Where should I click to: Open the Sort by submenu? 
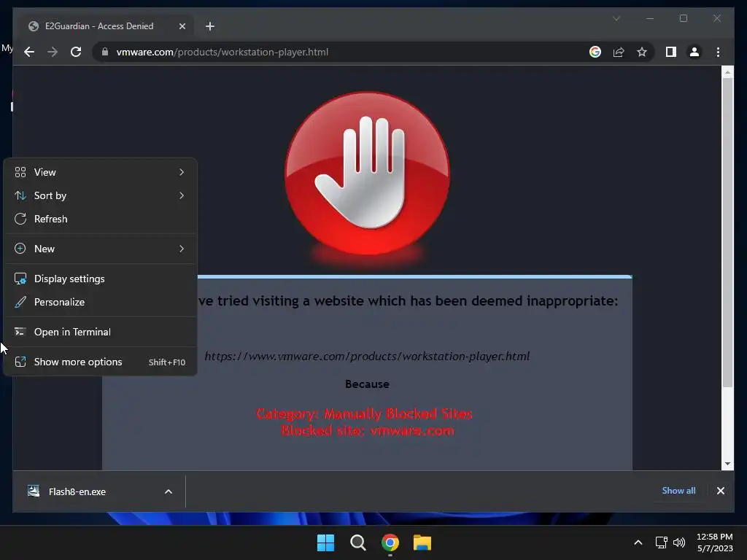tap(100, 195)
